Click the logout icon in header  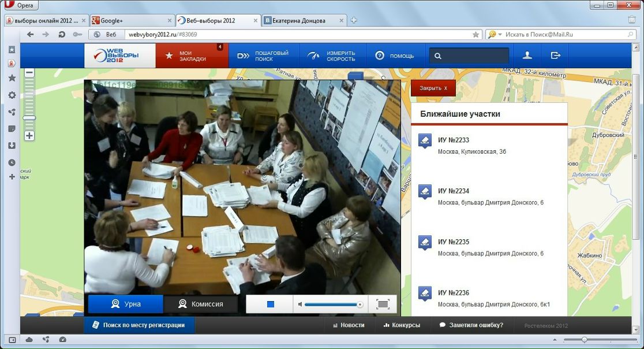(555, 56)
